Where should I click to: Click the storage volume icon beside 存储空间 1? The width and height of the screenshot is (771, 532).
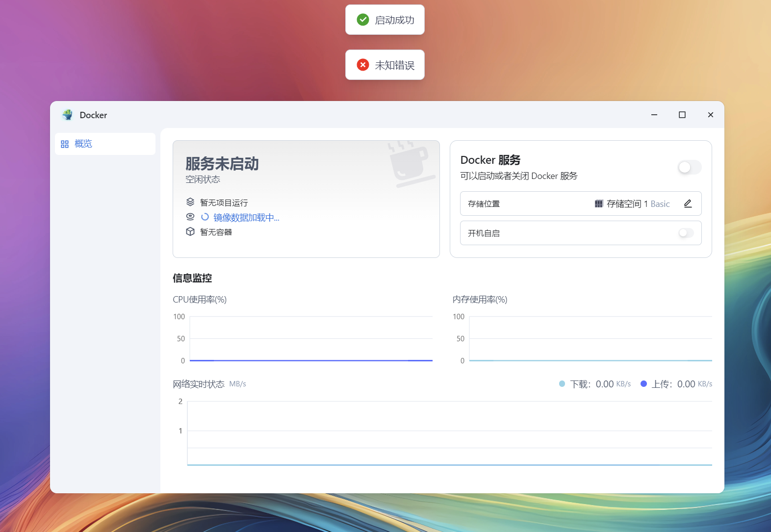(x=598, y=203)
